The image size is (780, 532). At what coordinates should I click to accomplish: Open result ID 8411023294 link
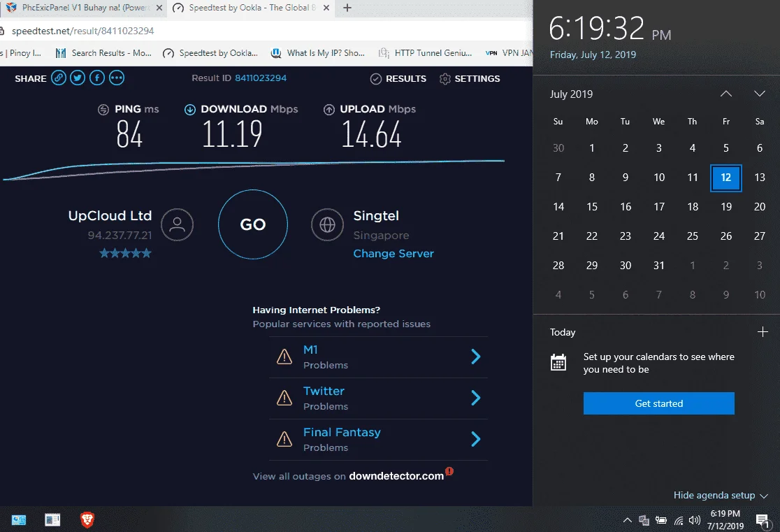click(261, 78)
